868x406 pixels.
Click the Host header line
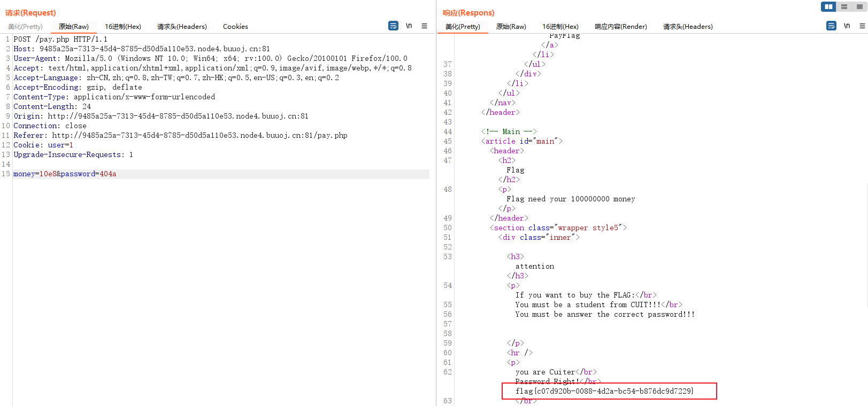point(142,49)
